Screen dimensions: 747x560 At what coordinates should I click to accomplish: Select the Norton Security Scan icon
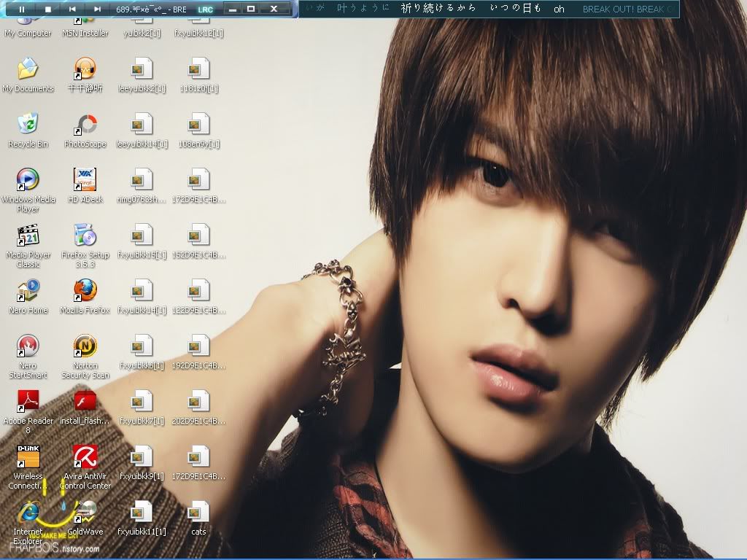tap(85, 346)
